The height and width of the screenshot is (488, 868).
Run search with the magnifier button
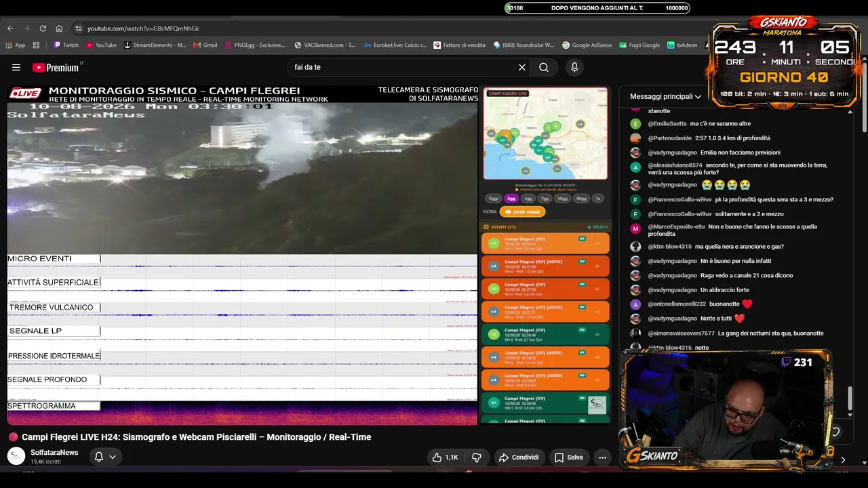(x=544, y=67)
